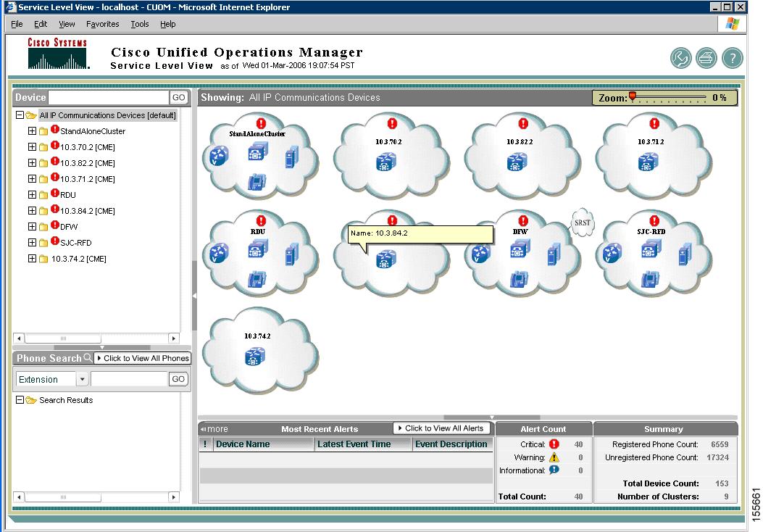This screenshot has width=763, height=532.
Task: Expand the DFW tree node
Action: click(32, 226)
